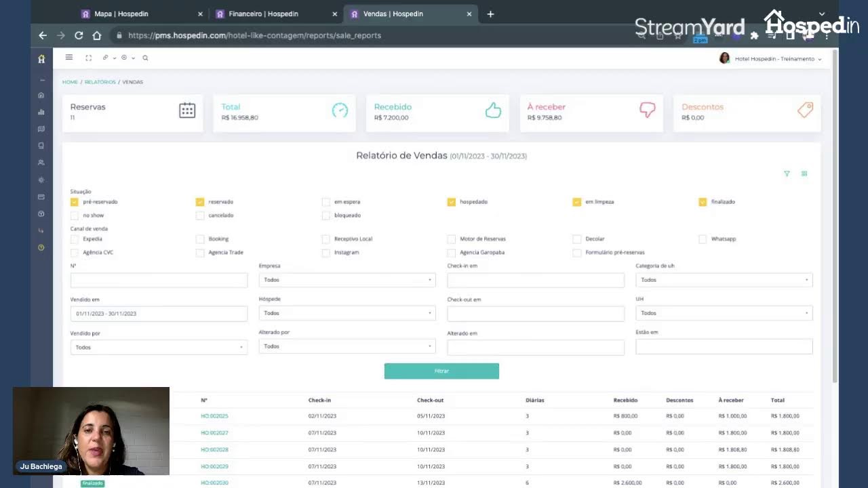Viewport: 868px width, 488px height.
Task: Click the Check-out em date field
Action: coord(536,314)
